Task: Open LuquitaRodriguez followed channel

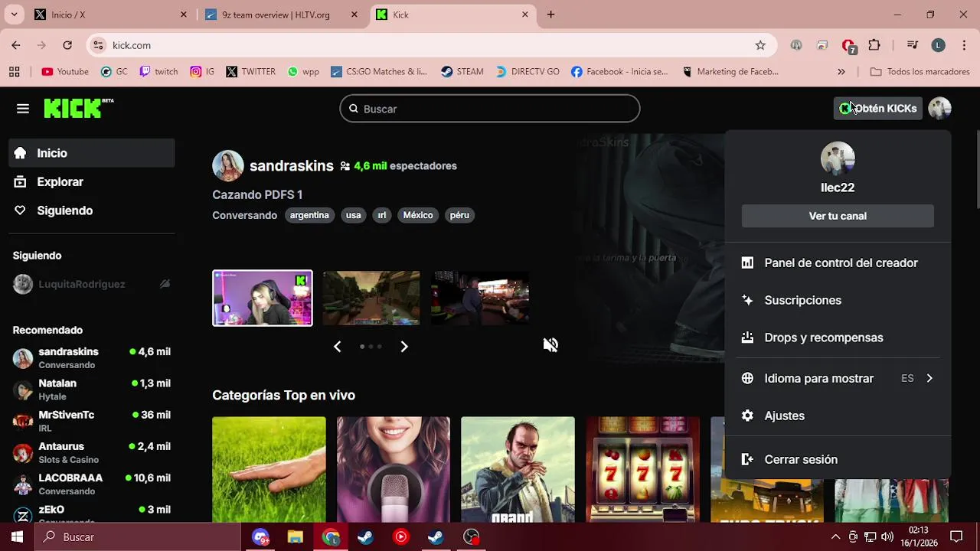Action: pyautogui.click(x=92, y=284)
